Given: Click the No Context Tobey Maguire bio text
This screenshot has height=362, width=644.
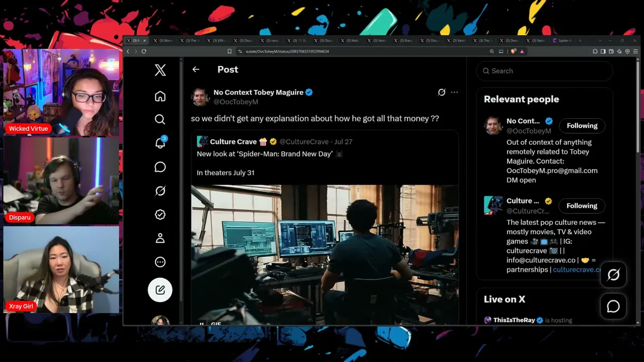Looking at the screenshot, I should (552, 161).
